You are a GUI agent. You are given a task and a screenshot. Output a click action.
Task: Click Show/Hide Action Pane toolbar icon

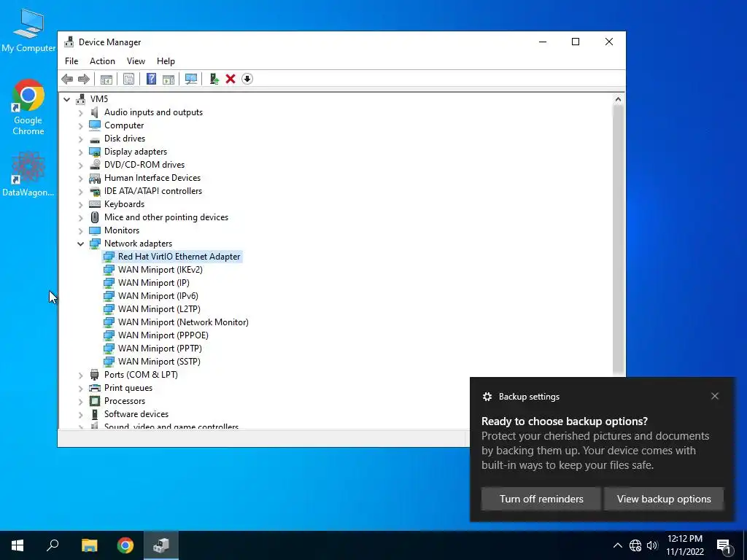169,79
